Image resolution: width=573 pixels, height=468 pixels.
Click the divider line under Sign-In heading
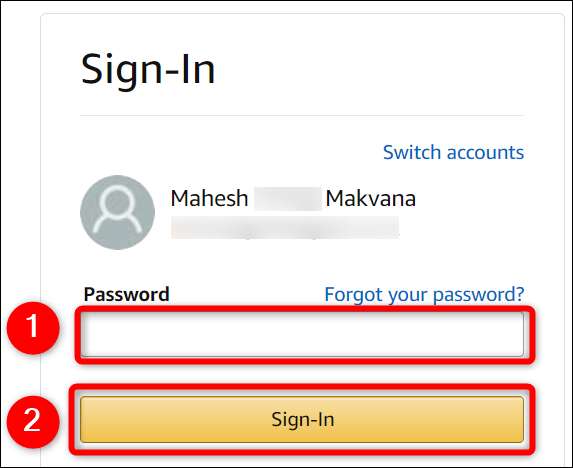click(x=302, y=115)
